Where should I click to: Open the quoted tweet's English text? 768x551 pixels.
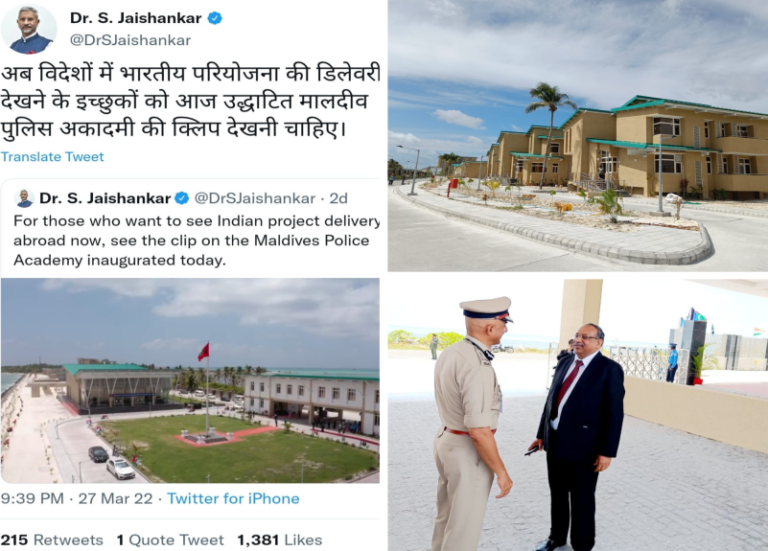click(x=196, y=240)
